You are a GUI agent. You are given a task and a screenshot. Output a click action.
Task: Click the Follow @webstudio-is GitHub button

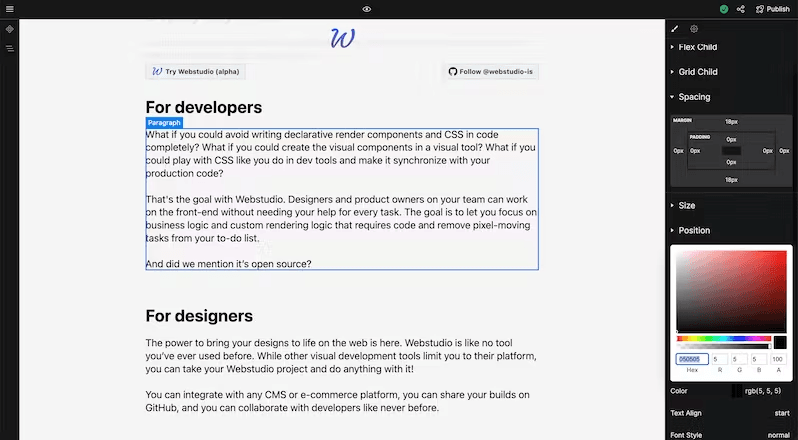tap(491, 72)
